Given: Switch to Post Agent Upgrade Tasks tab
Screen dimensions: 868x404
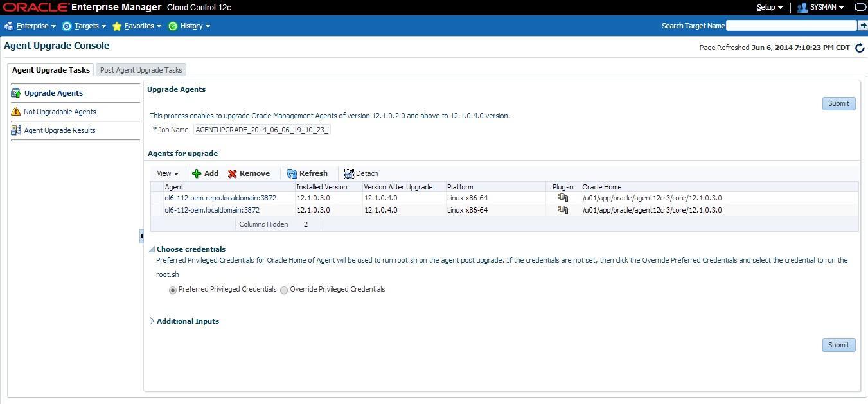Looking at the screenshot, I should tap(141, 70).
